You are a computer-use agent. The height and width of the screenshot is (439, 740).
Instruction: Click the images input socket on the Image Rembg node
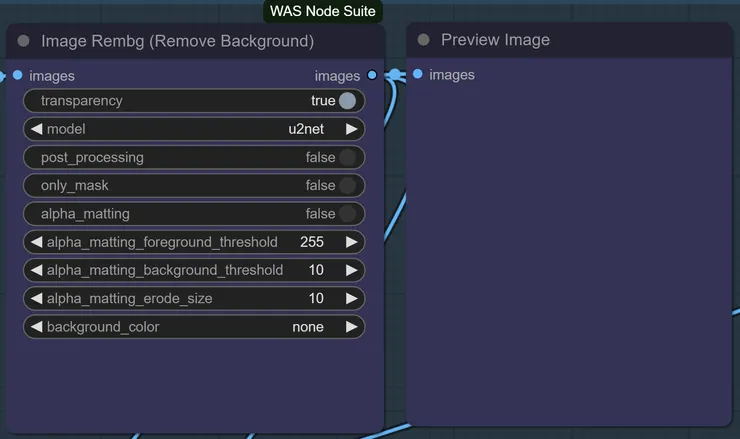(x=17, y=75)
